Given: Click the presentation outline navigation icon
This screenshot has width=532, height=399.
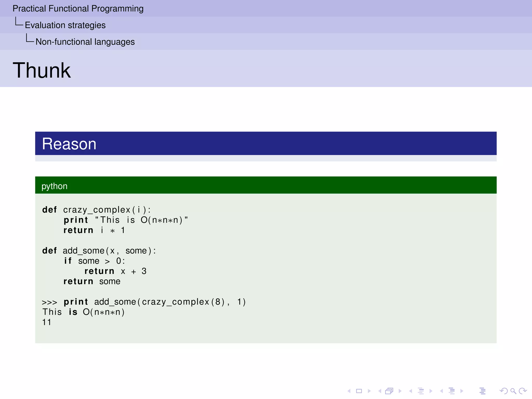Looking at the screenshot, I should click(x=482, y=391).
